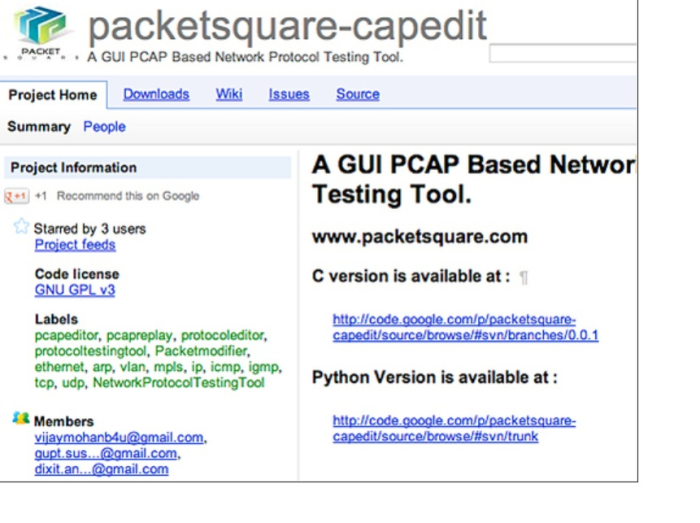Open member gupt.sus...@gmail.com profile

pyautogui.click(x=106, y=453)
